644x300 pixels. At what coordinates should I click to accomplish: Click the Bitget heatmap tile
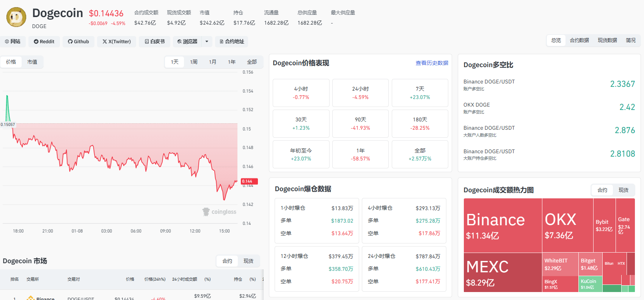pos(591,264)
